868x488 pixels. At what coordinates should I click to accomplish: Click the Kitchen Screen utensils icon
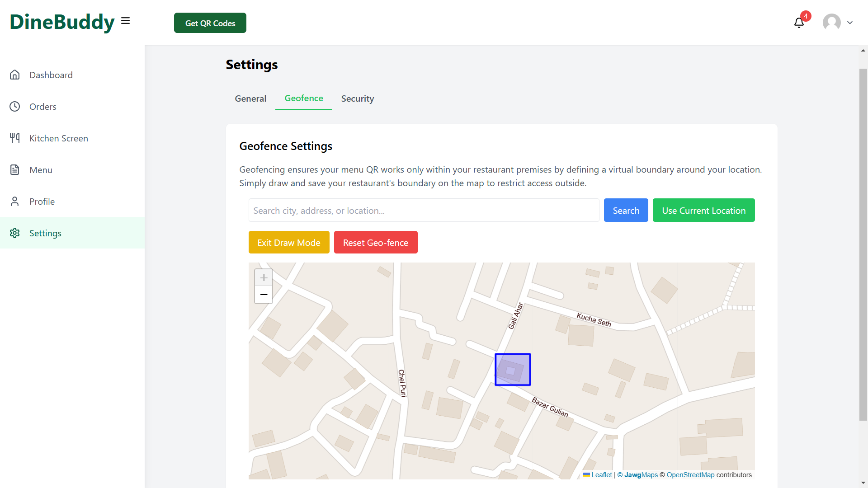click(15, 138)
